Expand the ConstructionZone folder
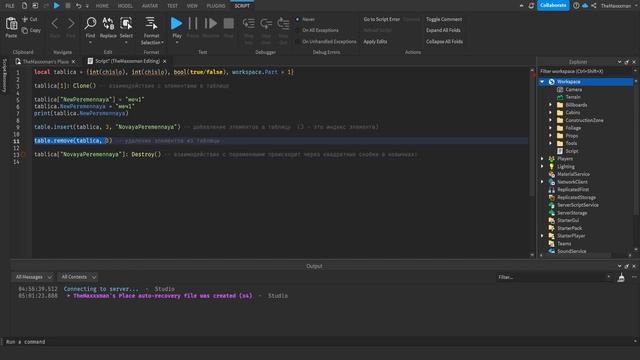640x360 pixels. click(551, 120)
